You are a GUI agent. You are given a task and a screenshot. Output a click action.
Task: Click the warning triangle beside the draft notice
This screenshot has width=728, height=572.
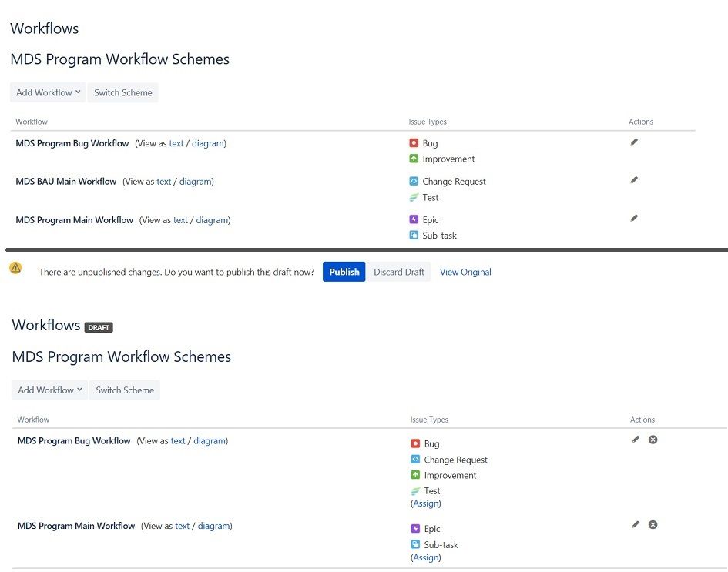point(15,267)
